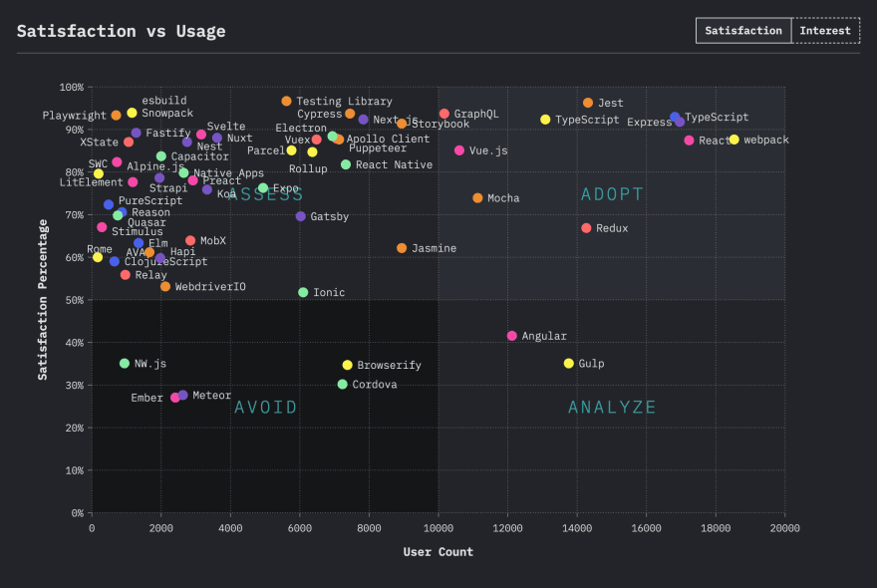Select the webpack data point
This screenshot has height=588, width=877.
[733, 140]
